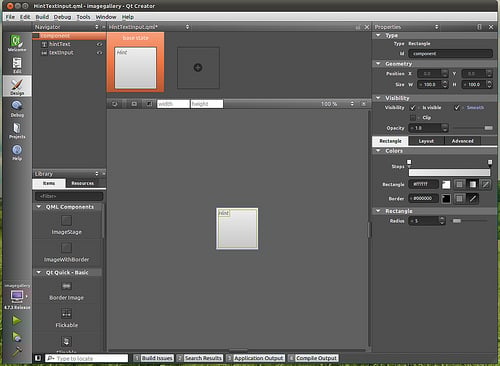Open the Build menu
The width and height of the screenshot is (500, 366).
pyautogui.click(x=42, y=17)
